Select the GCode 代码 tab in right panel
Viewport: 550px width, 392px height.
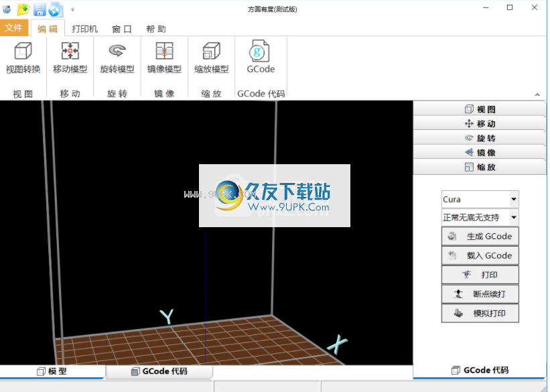[480, 371]
